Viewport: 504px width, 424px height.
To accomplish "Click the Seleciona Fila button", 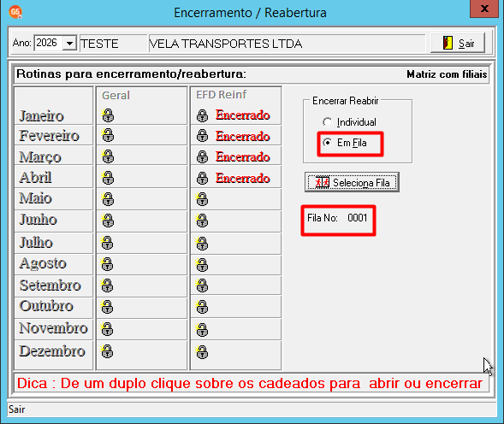I will [352, 182].
